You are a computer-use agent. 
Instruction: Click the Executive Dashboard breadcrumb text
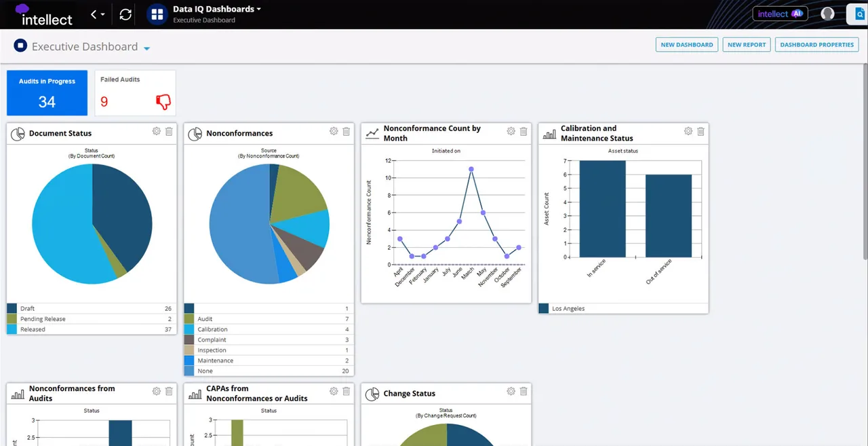click(204, 20)
